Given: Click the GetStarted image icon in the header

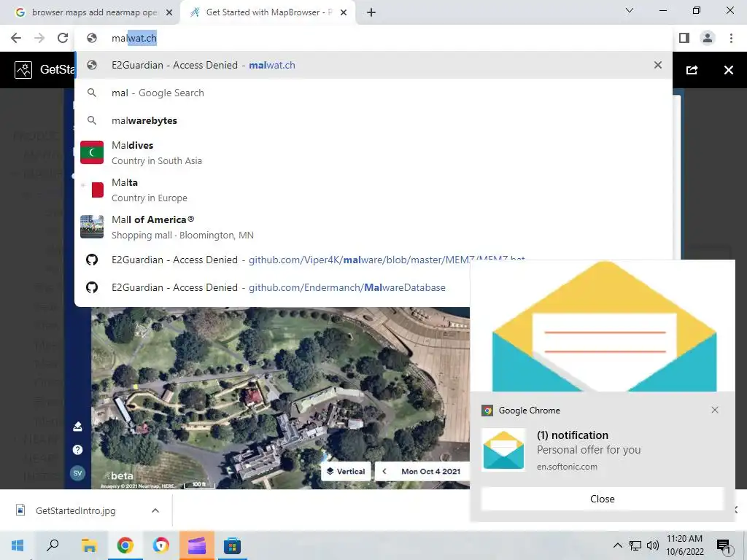Looking at the screenshot, I should [x=23, y=70].
